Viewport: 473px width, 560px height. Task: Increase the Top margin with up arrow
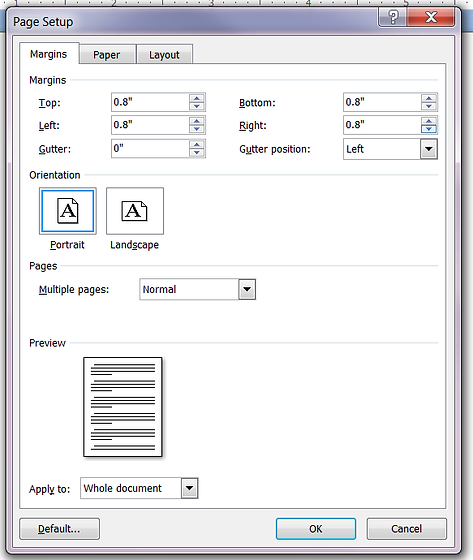point(196,98)
